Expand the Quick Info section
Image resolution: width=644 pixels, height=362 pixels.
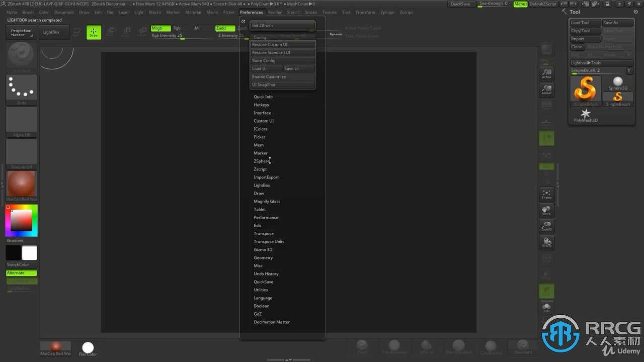263,97
